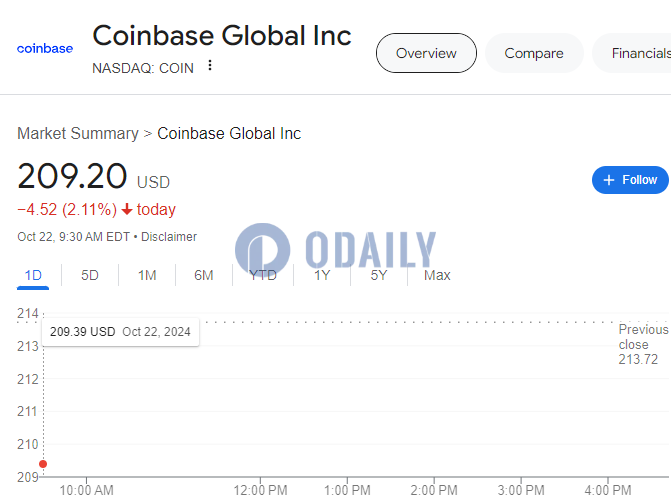Select the 1D chart range
Image resolution: width=671 pixels, height=501 pixels.
tap(33, 275)
